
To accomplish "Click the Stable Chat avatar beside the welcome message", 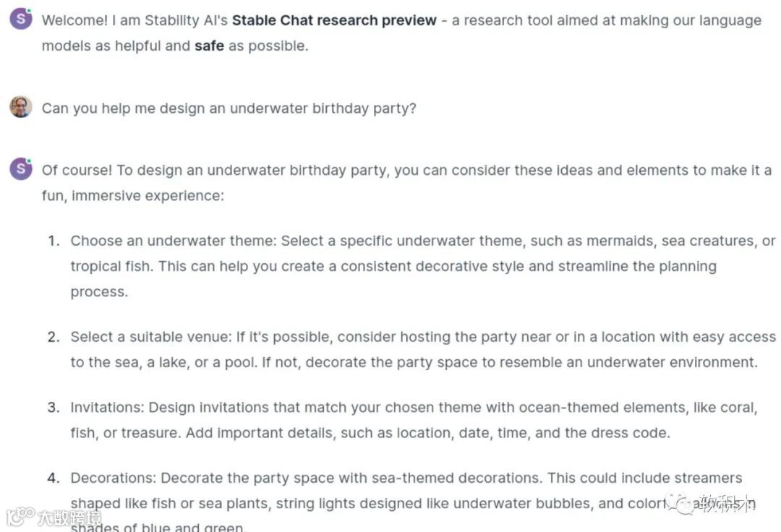I will coord(21,20).
